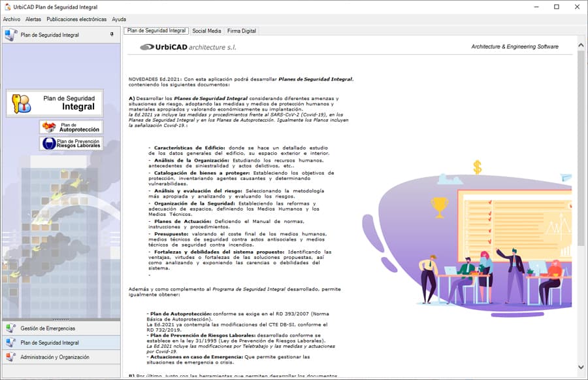
Task: Open the Ayuda menu
Action: point(119,19)
